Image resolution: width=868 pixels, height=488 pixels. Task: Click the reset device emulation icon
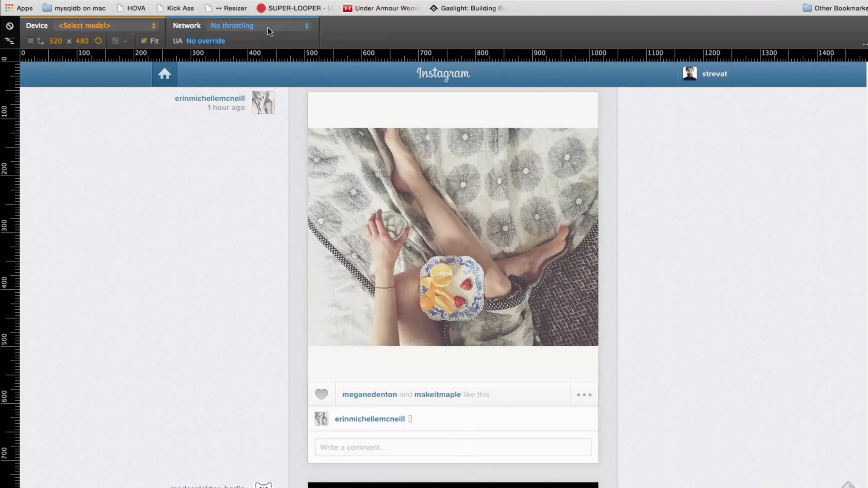pos(10,26)
